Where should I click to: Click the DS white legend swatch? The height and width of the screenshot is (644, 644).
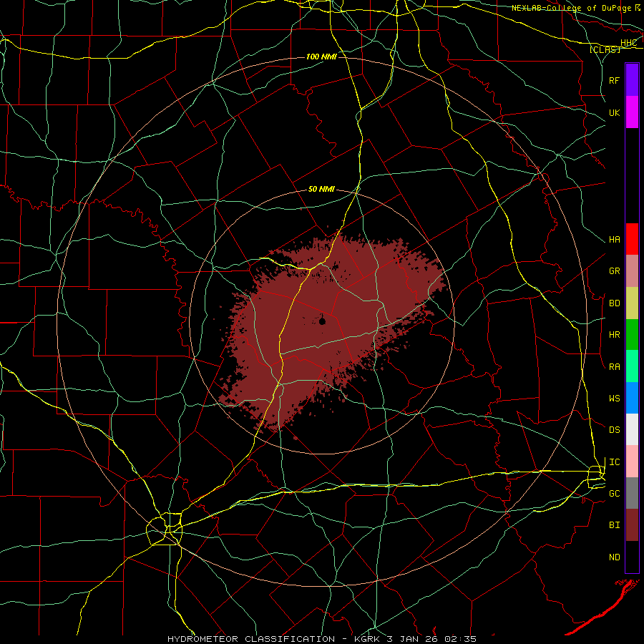[632, 429]
